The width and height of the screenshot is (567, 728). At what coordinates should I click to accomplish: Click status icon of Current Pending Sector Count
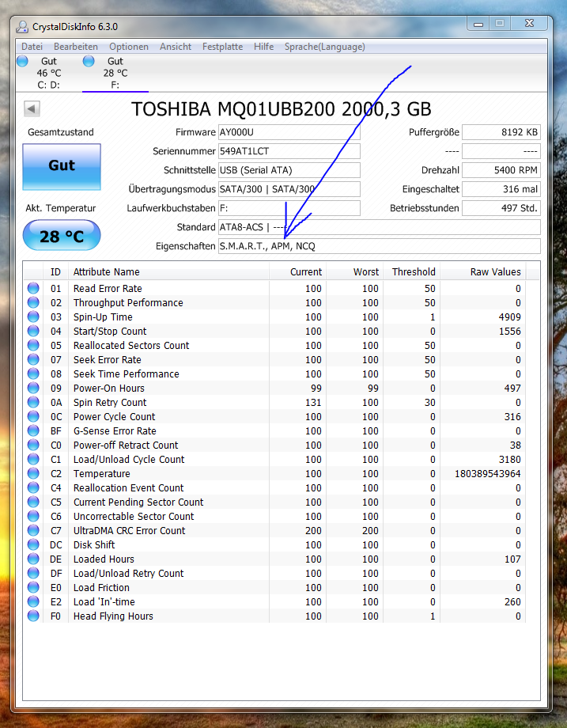point(33,502)
